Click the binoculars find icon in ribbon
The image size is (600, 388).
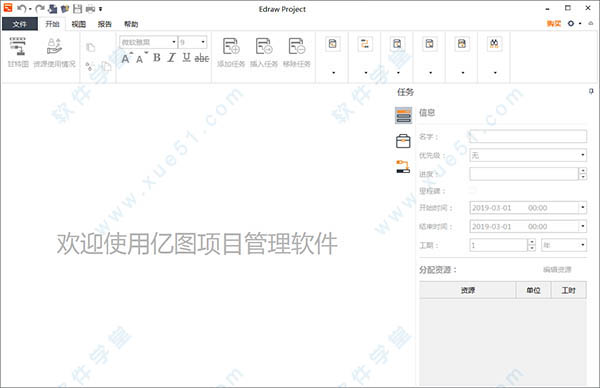click(x=494, y=44)
